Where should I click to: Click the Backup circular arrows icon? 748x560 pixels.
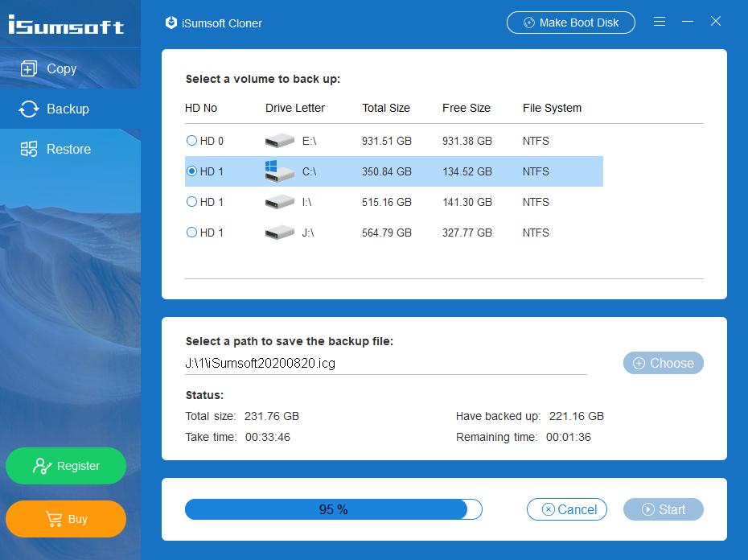29,109
